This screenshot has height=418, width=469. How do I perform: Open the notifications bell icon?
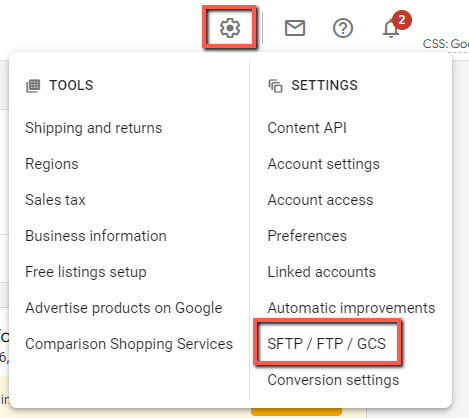pyautogui.click(x=391, y=29)
